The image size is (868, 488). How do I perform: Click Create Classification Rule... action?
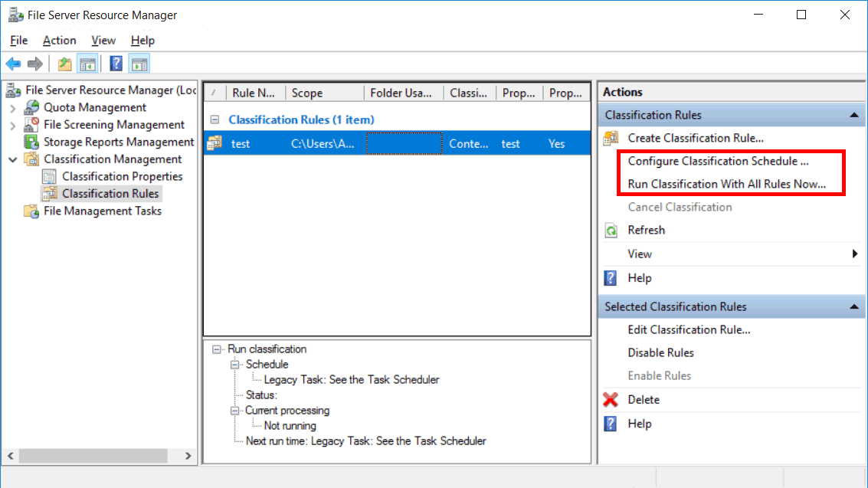(696, 138)
